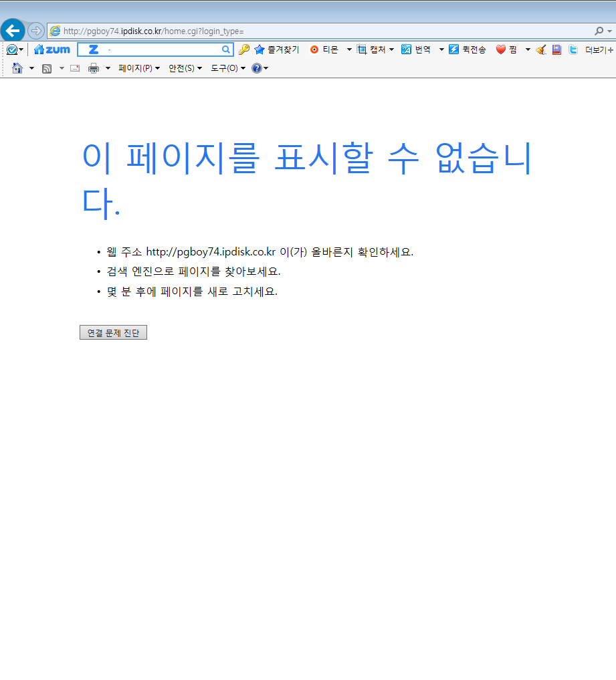
Task: Click the Internet Explorer page icon in address bar
Action: click(x=55, y=31)
